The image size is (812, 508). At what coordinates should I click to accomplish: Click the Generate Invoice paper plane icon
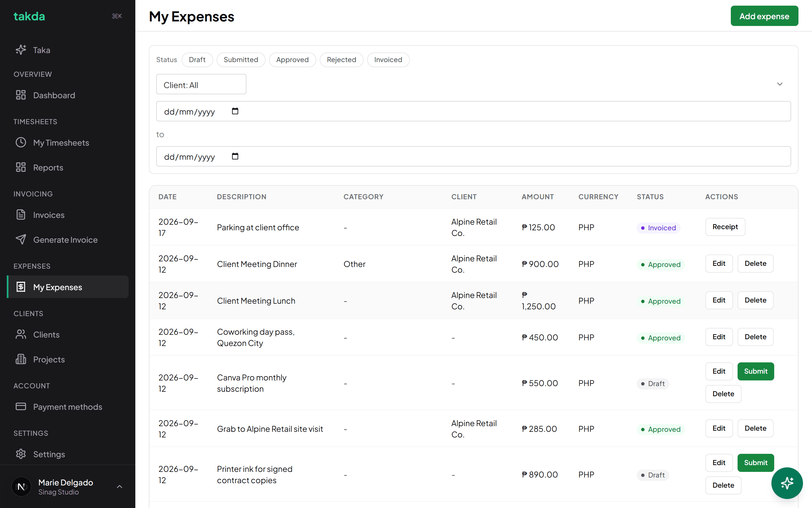[x=21, y=240]
